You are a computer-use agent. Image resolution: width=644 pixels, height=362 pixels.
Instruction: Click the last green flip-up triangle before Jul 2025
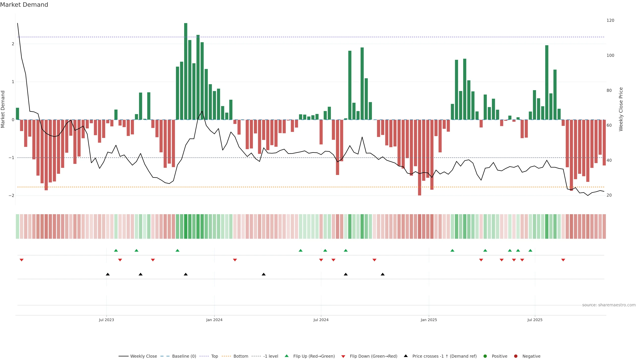click(530, 250)
